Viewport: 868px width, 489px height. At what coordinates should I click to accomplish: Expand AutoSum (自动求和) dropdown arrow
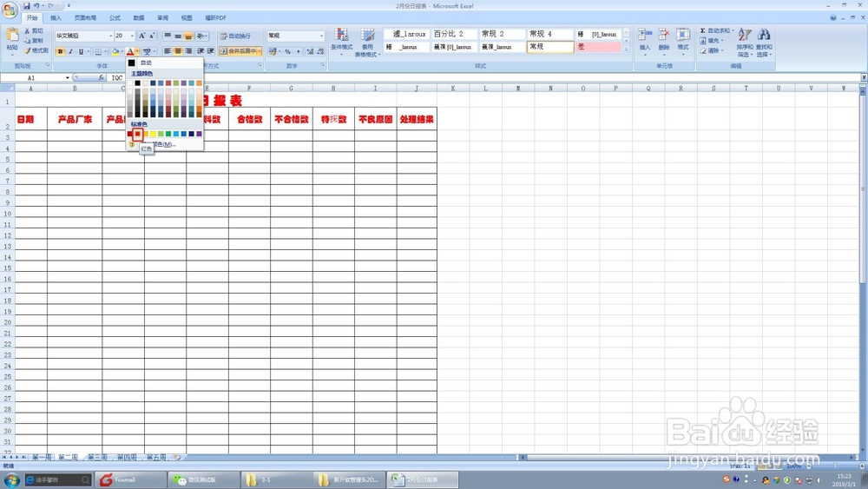pos(733,31)
